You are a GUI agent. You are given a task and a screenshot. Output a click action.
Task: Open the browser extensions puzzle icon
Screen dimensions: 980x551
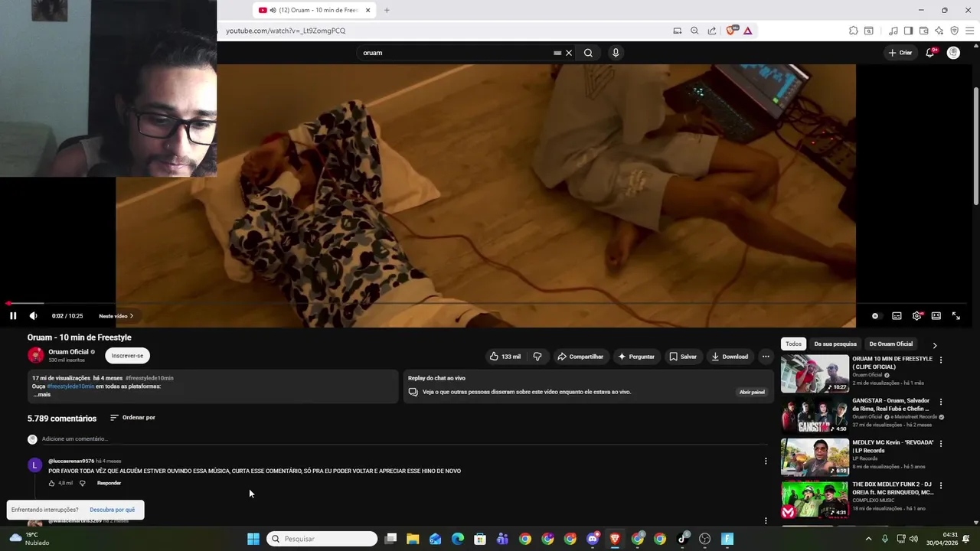pos(853,31)
